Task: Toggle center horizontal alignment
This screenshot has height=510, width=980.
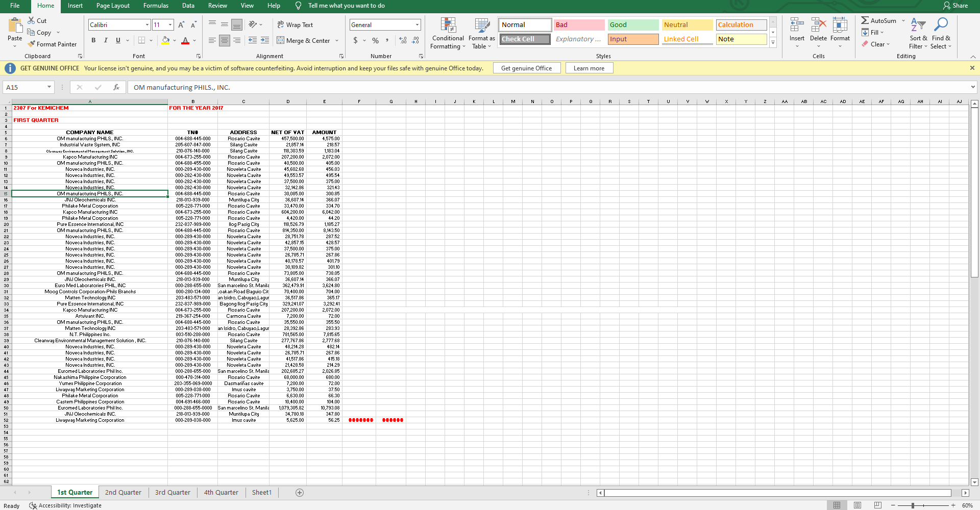Action: click(x=225, y=40)
